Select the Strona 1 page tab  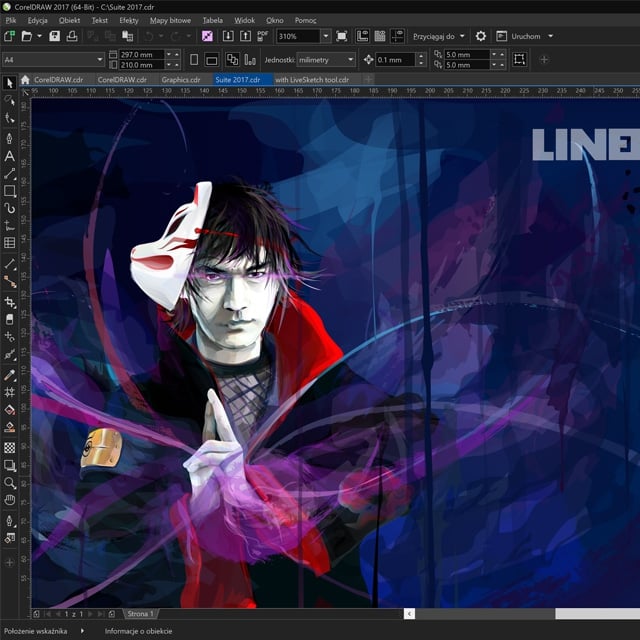tap(140, 613)
